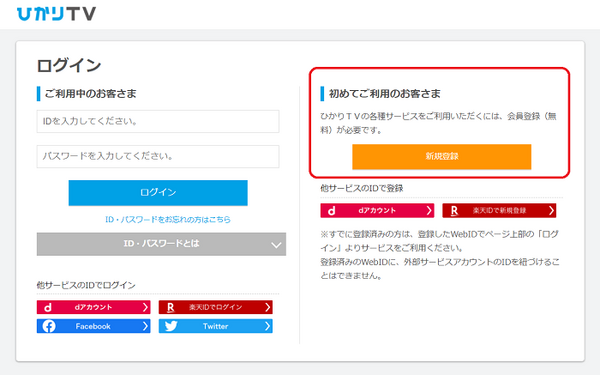The image size is (600, 375).
Task: Click the 他サービスのIDで登録 label
Action: coord(362,188)
